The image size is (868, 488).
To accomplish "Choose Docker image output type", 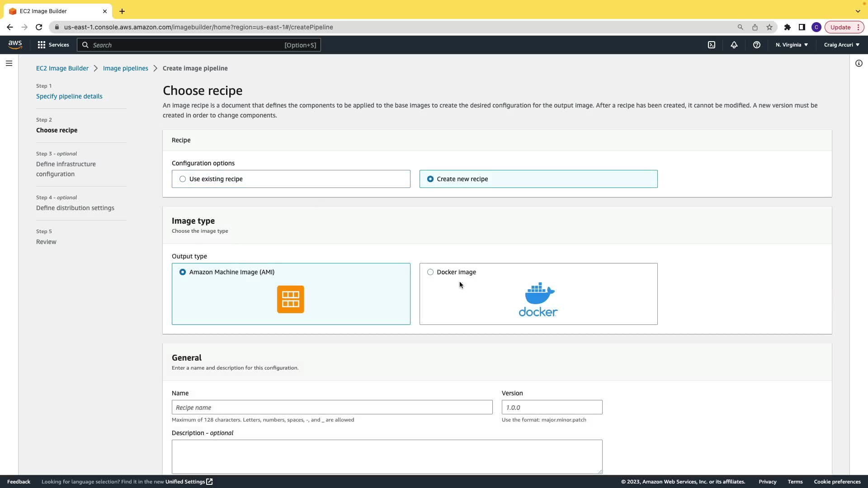I will coord(430,272).
